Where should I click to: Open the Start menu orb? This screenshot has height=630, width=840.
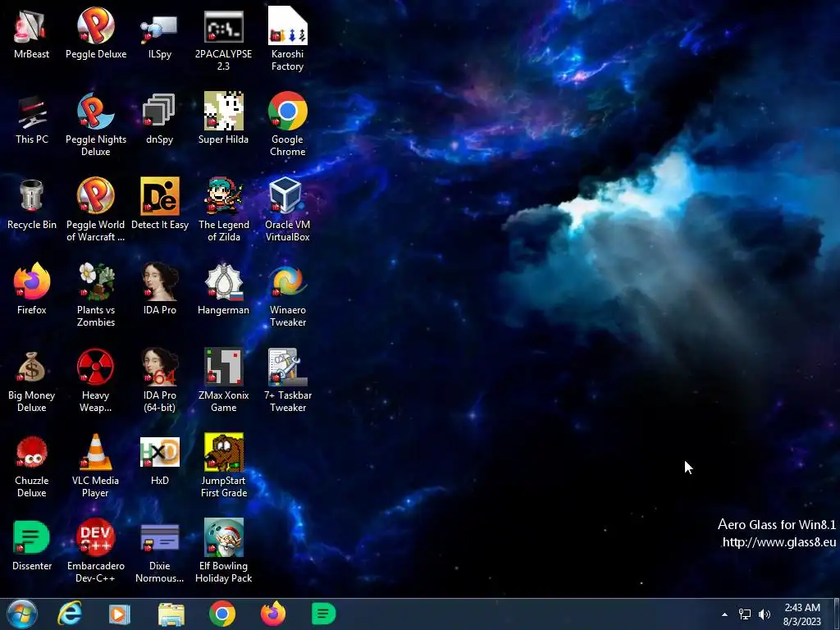[22, 614]
